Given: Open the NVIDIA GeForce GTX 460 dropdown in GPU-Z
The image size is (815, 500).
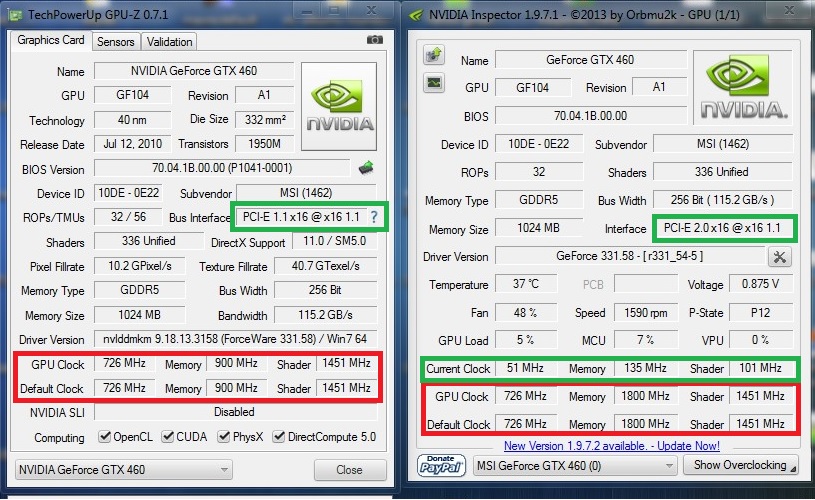Looking at the screenshot, I should pyautogui.click(x=124, y=470).
